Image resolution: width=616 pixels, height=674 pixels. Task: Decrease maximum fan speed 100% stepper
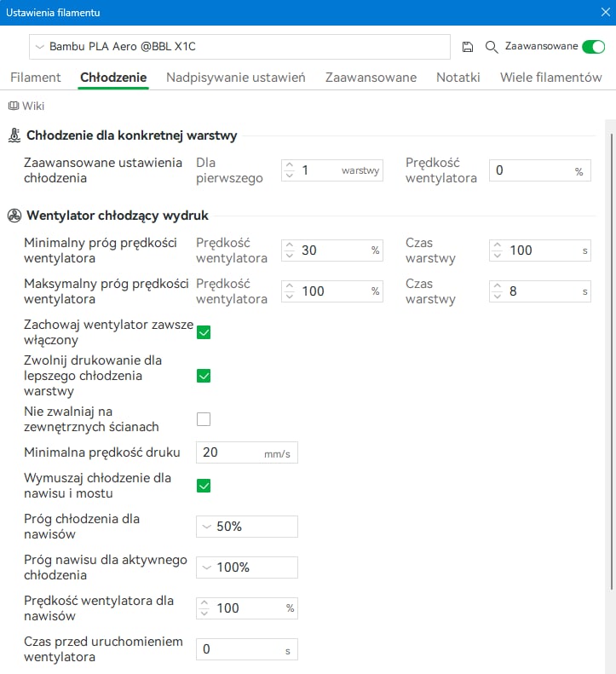coord(290,296)
